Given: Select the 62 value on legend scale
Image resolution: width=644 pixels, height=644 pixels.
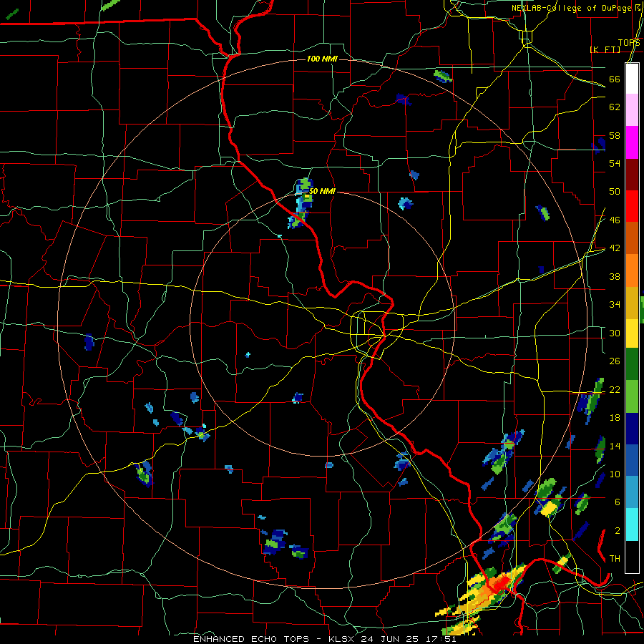Looking at the screenshot, I should pyautogui.click(x=615, y=107).
